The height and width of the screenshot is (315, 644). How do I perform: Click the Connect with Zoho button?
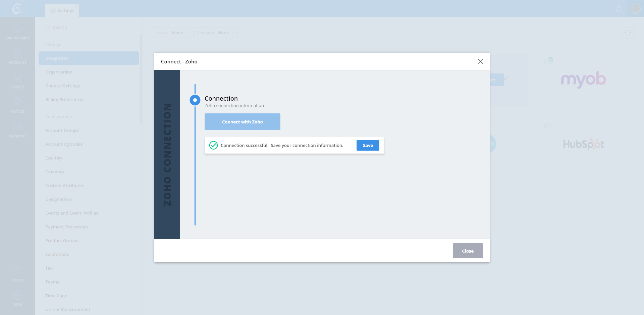(243, 122)
